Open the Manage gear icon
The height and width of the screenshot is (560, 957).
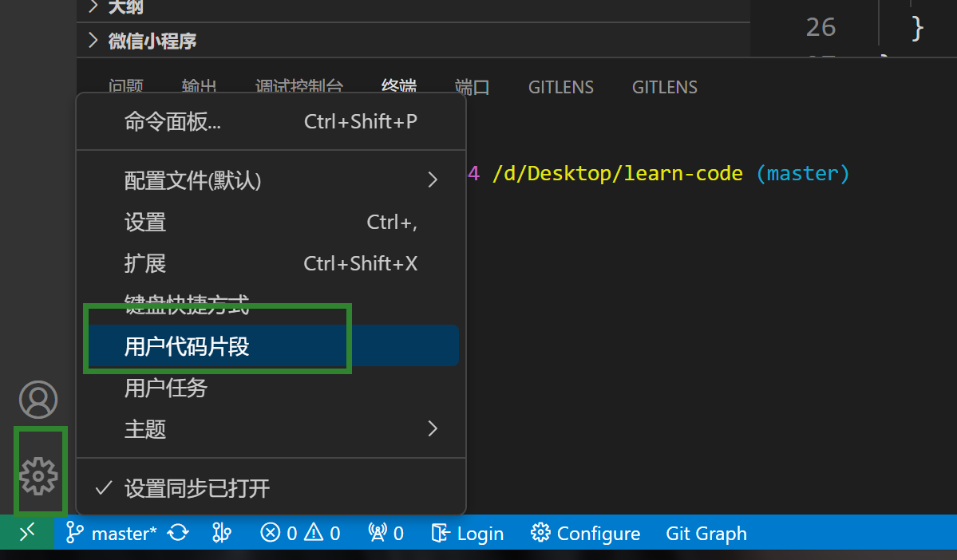(38, 475)
